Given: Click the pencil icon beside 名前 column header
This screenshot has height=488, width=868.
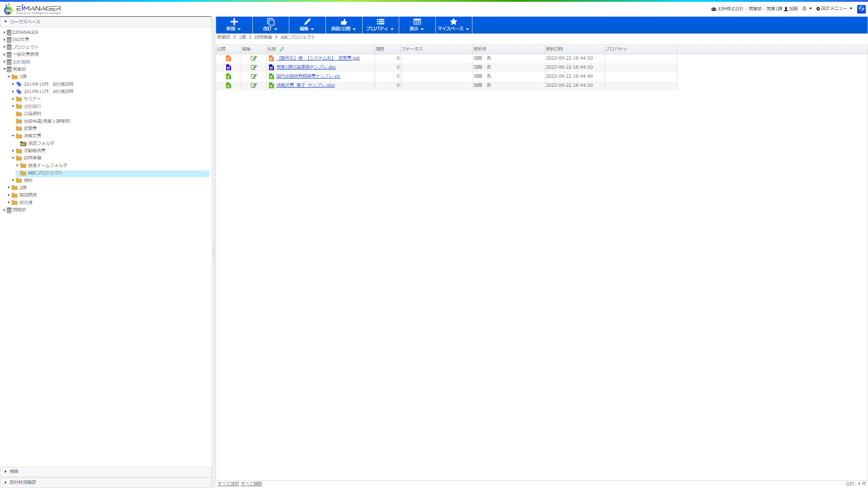Looking at the screenshot, I should pos(282,49).
